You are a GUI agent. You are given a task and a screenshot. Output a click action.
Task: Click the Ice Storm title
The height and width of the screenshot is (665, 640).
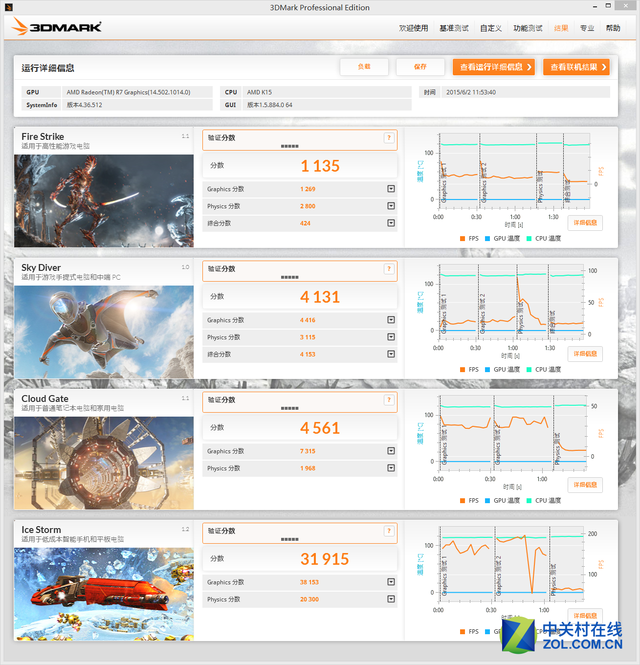[41, 530]
